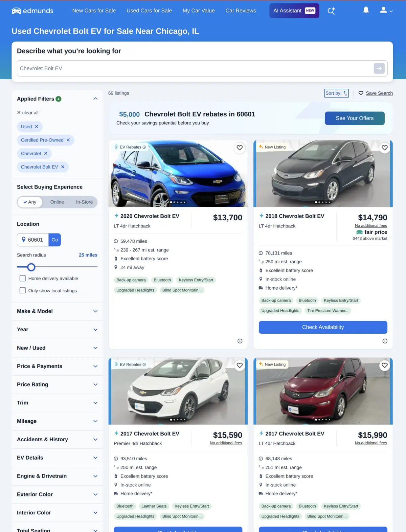The image size is (406, 532).
Task: Select Any buying experience
Action: (30, 202)
